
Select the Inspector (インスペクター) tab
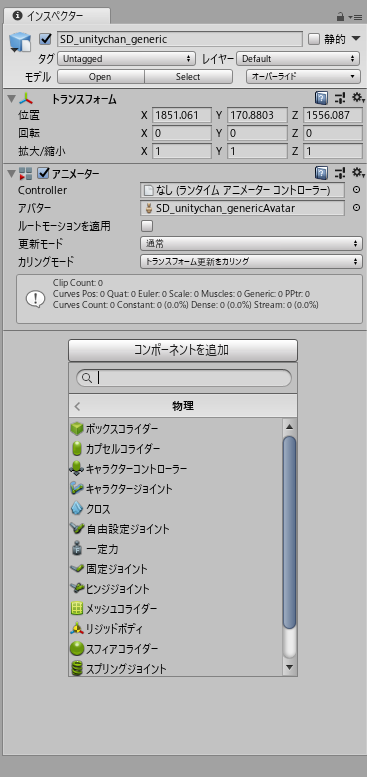pyautogui.click(x=55, y=16)
